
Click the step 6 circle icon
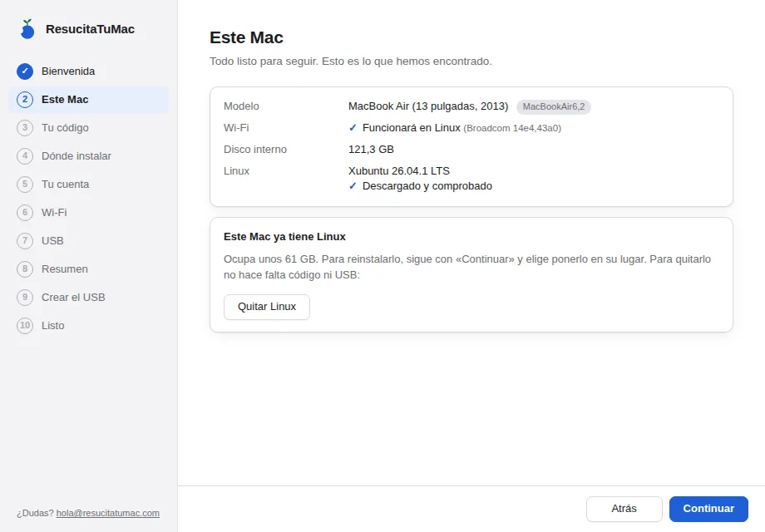(x=25, y=213)
